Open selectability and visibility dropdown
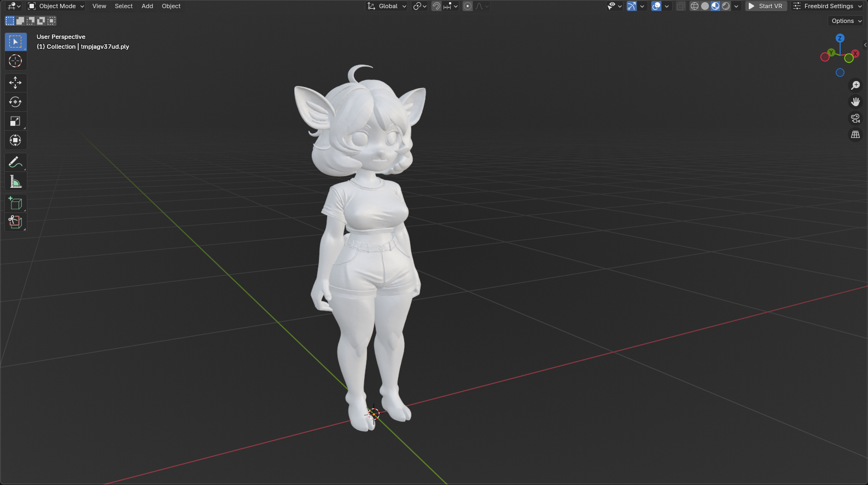Screen dimensions: 868x485 pyautogui.click(x=615, y=6)
